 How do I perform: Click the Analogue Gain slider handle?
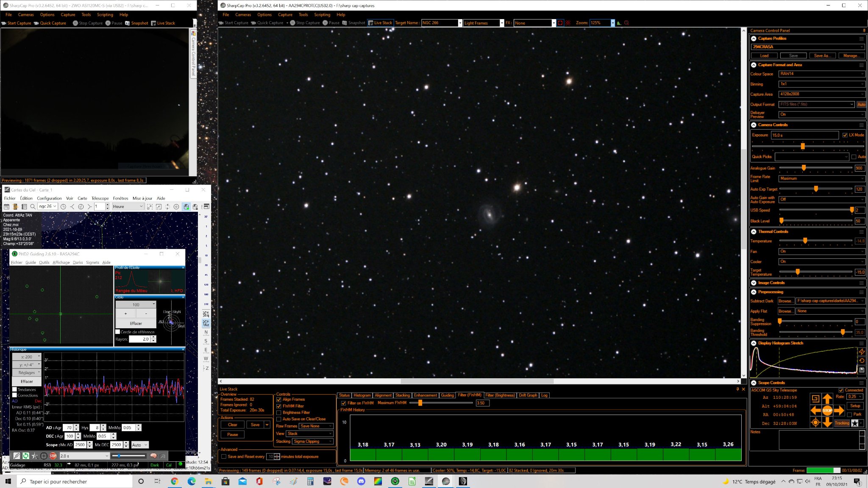[804, 168]
